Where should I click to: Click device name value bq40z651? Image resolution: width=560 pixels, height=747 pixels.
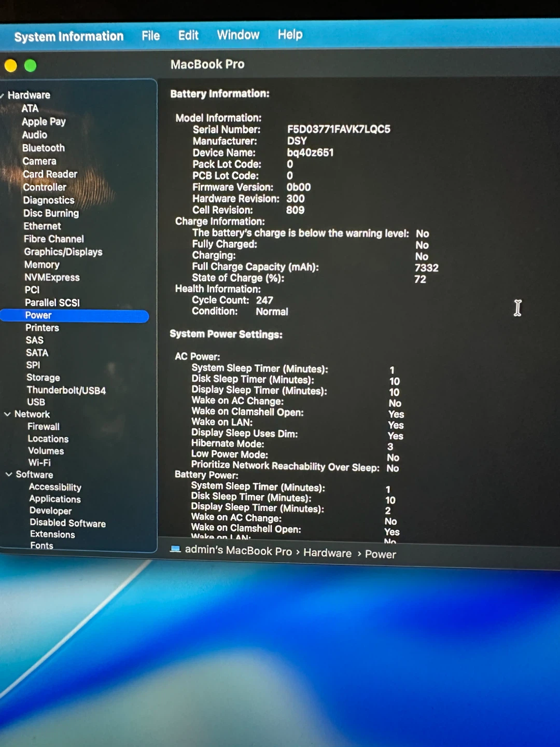[x=310, y=153]
